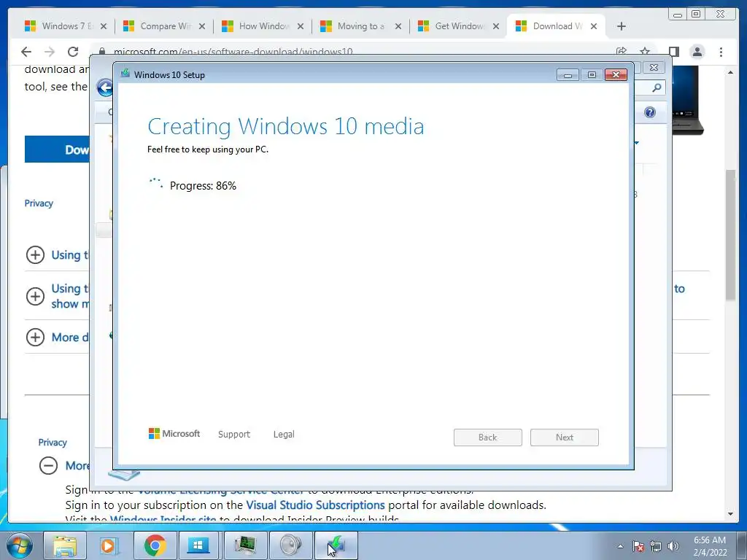Click the blue Download button on webpage

(57, 149)
